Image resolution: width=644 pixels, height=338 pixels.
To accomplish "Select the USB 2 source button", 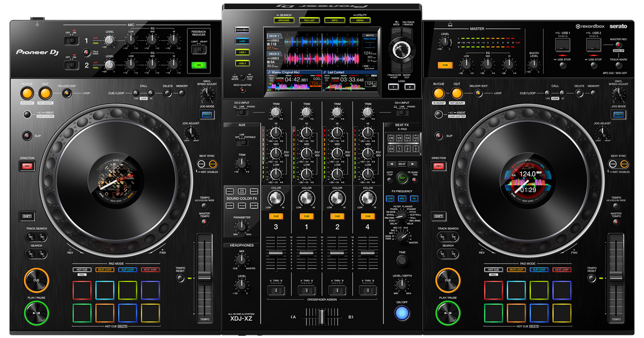I will 242,63.
